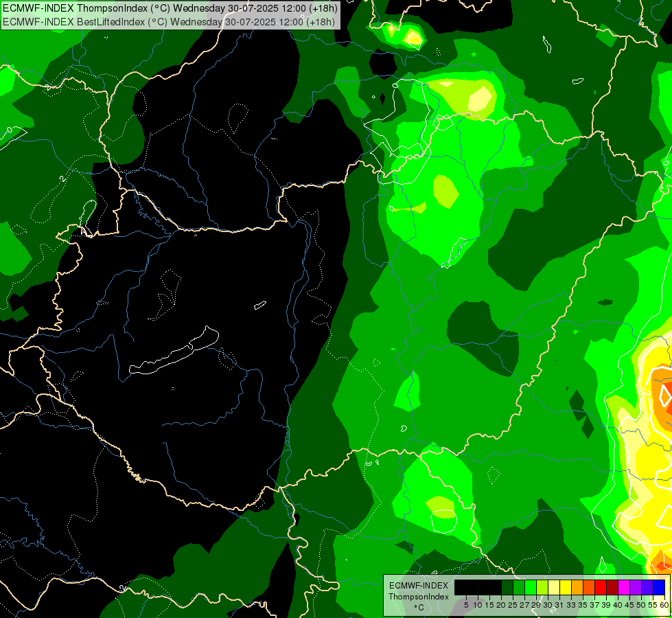The height and width of the screenshot is (618, 672).
Task: Select the orange-red 35–37 legend swatch
Action: point(589,587)
